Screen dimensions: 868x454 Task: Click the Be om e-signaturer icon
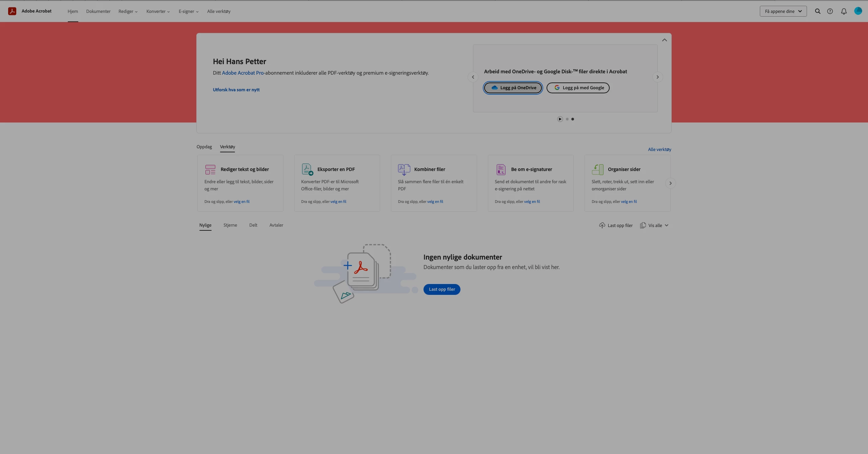pyautogui.click(x=501, y=169)
